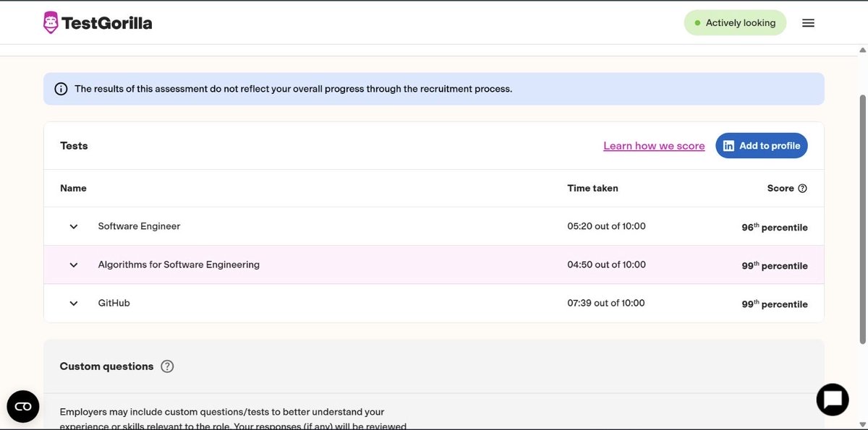The width and height of the screenshot is (868, 430).
Task: Click the Custom questions help icon
Action: 167,366
